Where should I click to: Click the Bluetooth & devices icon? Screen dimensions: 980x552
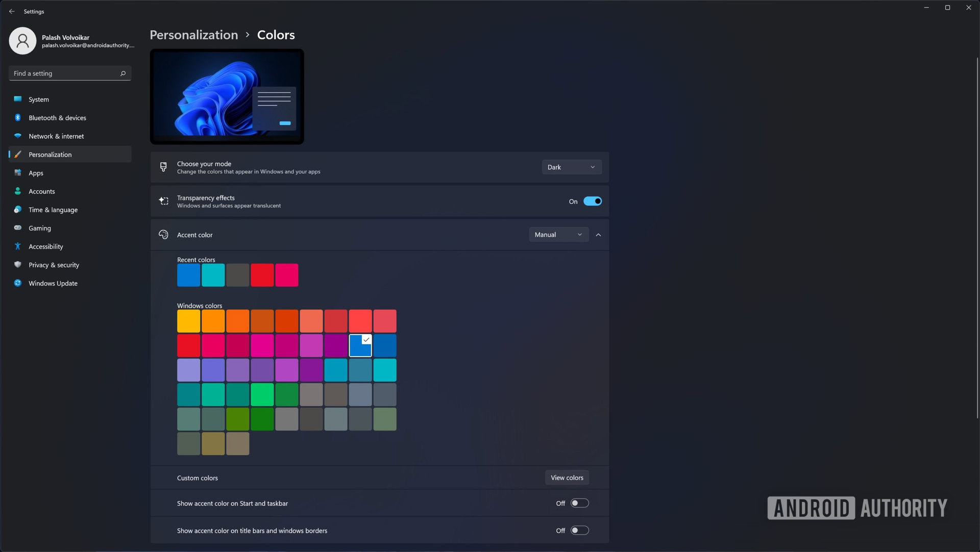click(17, 117)
